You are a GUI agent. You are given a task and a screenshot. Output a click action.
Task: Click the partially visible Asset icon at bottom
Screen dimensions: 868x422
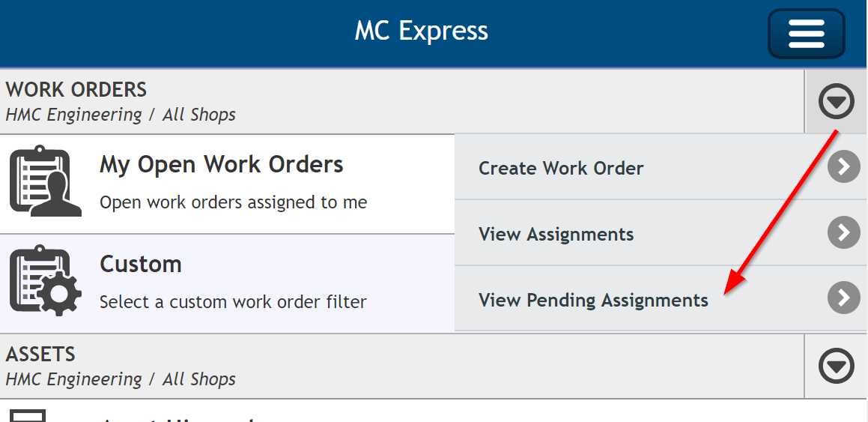pyautogui.click(x=28, y=415)
